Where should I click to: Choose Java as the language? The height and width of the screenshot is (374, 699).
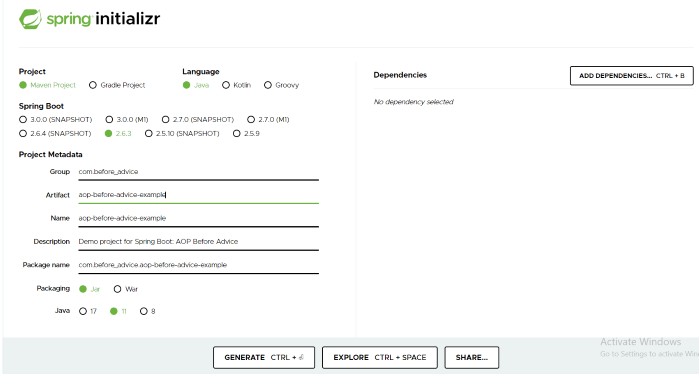click(x=196, y=85)
